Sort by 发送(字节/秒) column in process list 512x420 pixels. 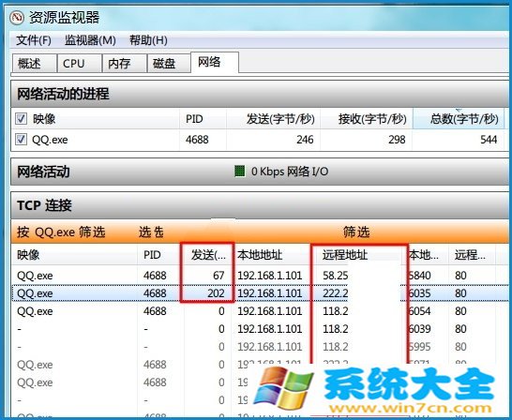pos(273,119)
